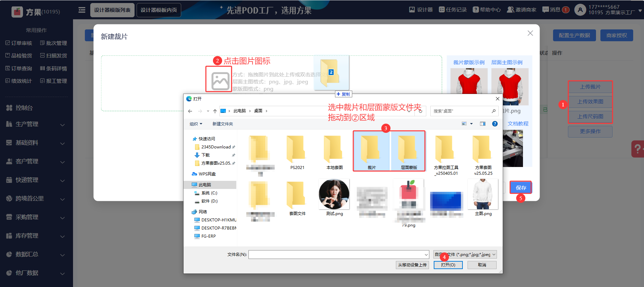This screenshot has width=644, height=287.
Task: Toggle the sidebar hamburger menu icon
Action: click(x=82, y=10)
